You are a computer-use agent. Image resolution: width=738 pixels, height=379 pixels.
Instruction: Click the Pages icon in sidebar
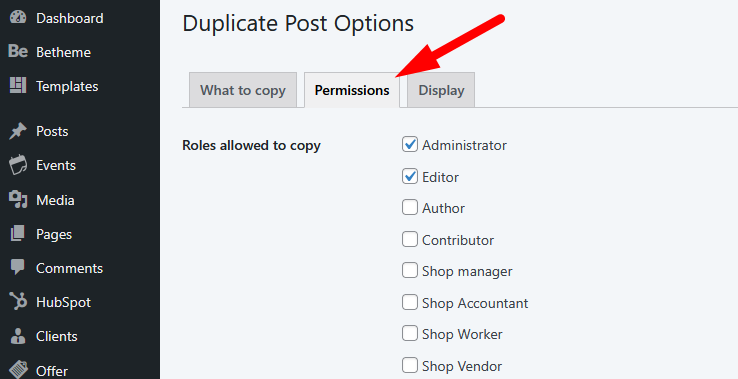[18, 234]
